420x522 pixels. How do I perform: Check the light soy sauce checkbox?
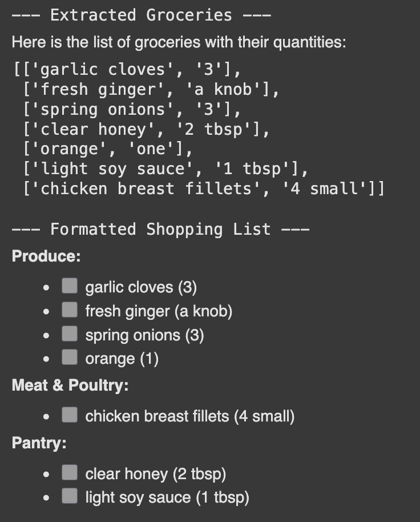[70, 496]
